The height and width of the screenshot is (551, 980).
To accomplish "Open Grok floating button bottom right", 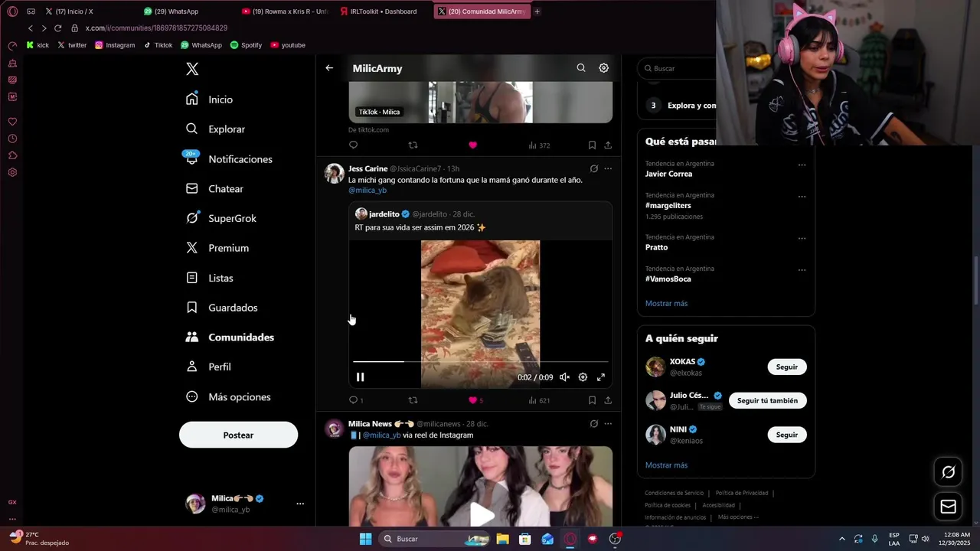I will pyautogui.click(x=948, y=472).
